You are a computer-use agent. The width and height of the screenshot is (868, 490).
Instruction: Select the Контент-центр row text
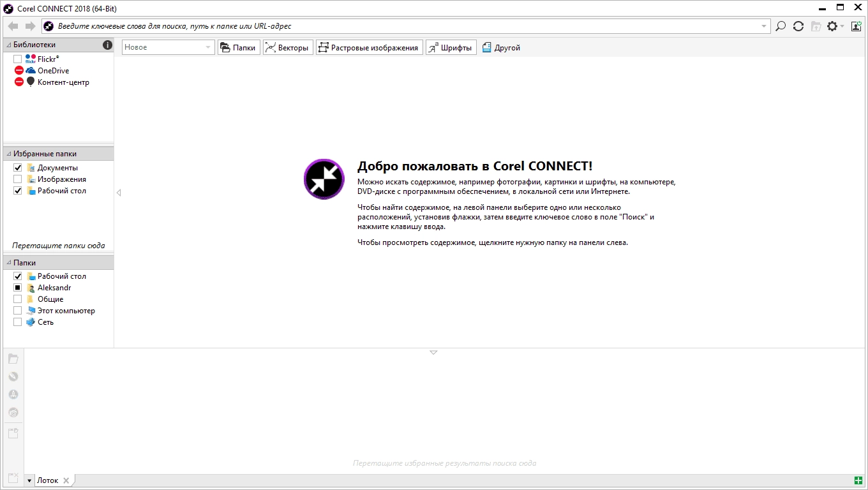[x=63, y=82]
